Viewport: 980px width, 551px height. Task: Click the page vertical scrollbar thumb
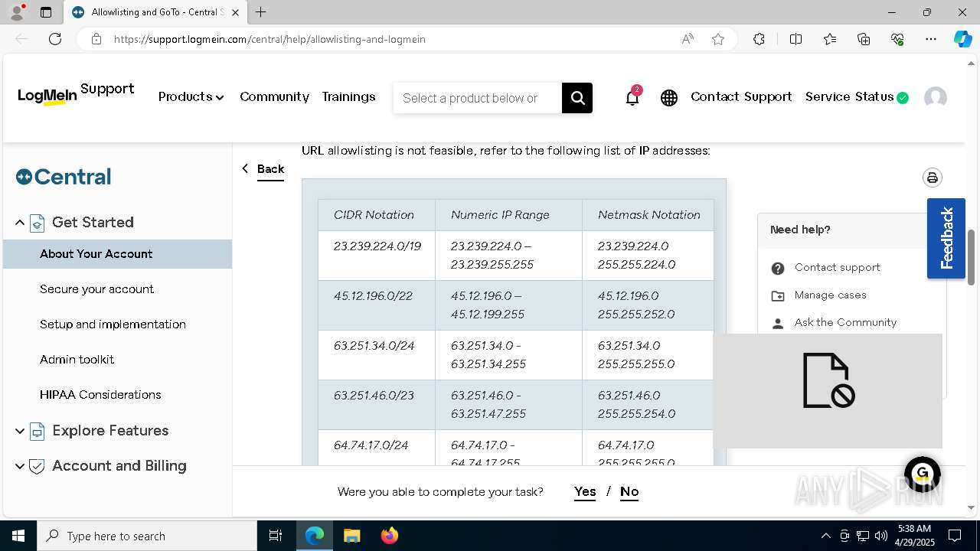[x=972, y=258]
